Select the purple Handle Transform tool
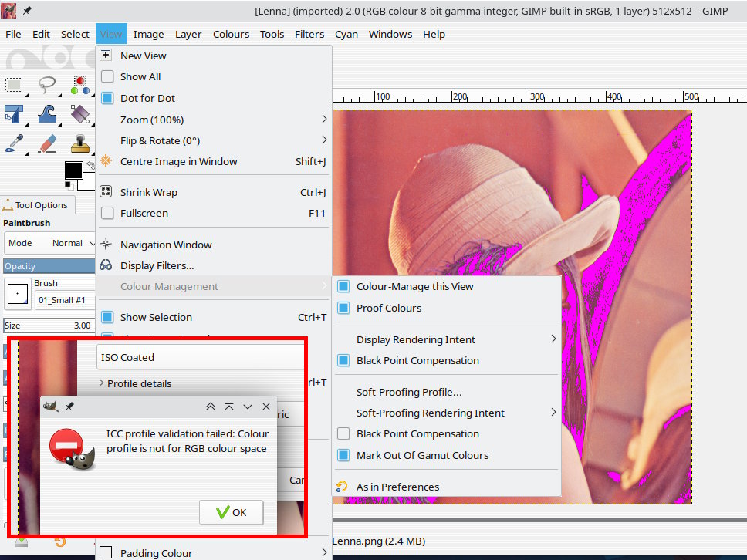 coord(80,114)
